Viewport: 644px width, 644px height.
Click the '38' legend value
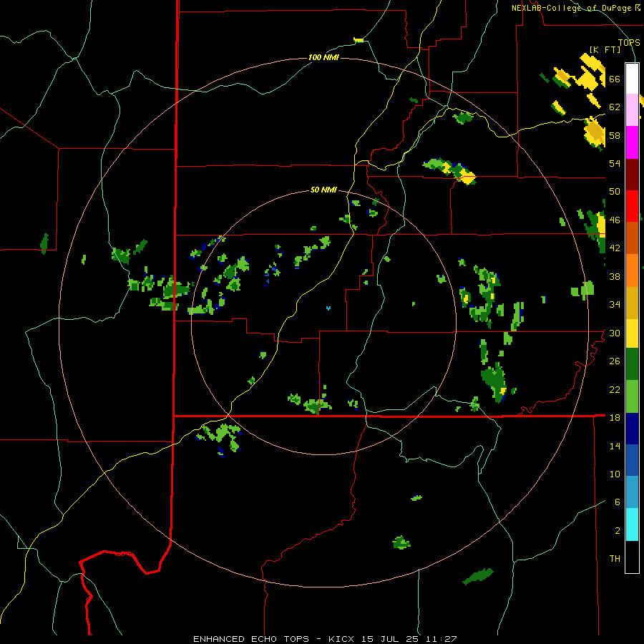click(x=615, y=276)
